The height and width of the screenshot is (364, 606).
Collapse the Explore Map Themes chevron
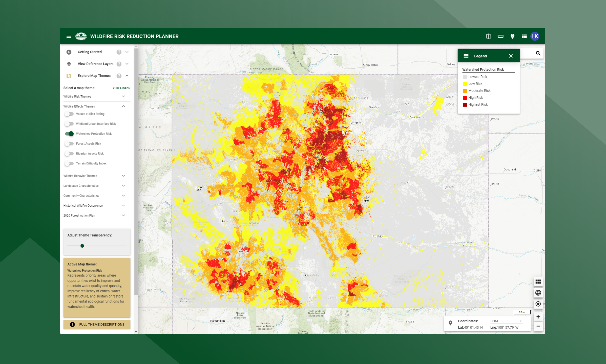[127, 76]
